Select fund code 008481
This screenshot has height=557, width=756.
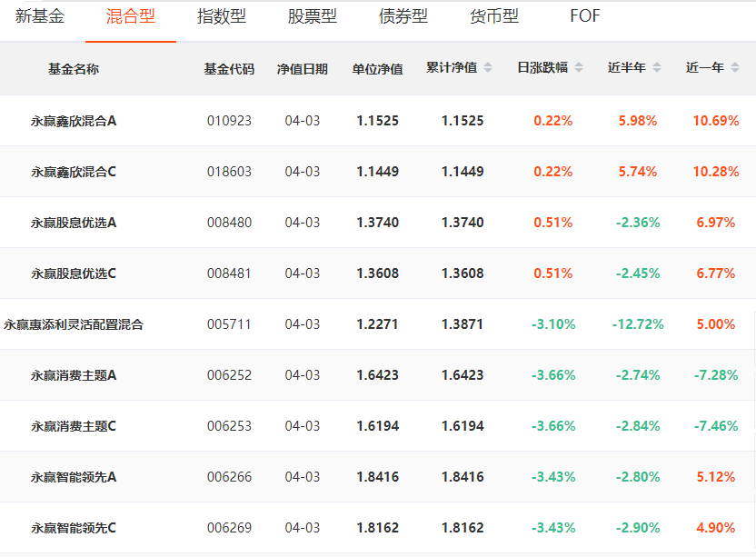pyautogui.click(x=230, y=274)
